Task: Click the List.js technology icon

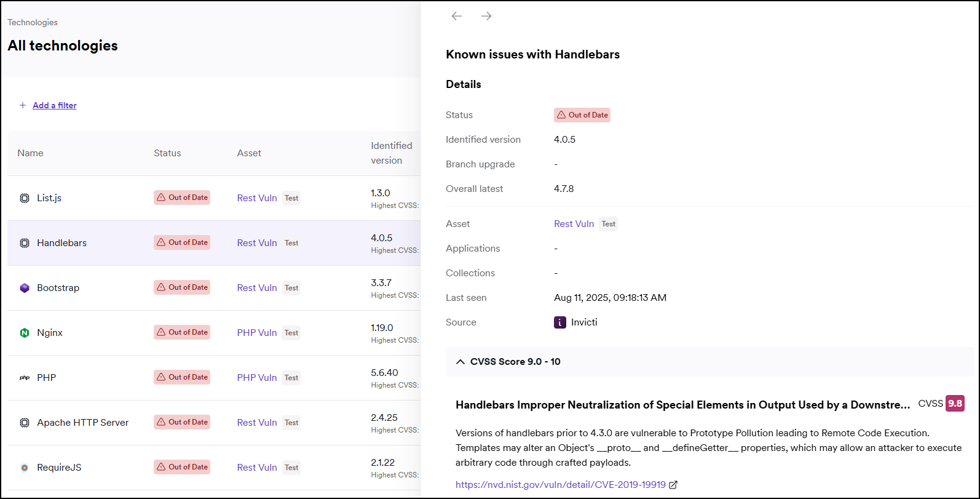Action: (x=25, y=198)
